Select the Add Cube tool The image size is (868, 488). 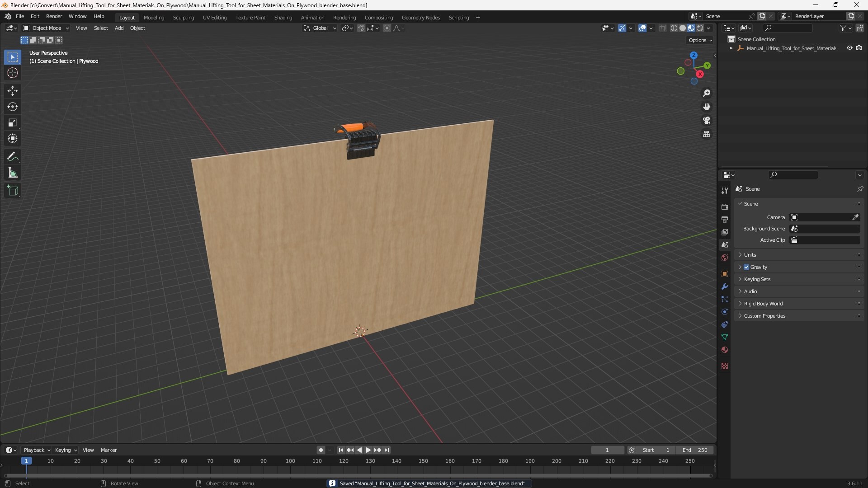click(13, 191)
